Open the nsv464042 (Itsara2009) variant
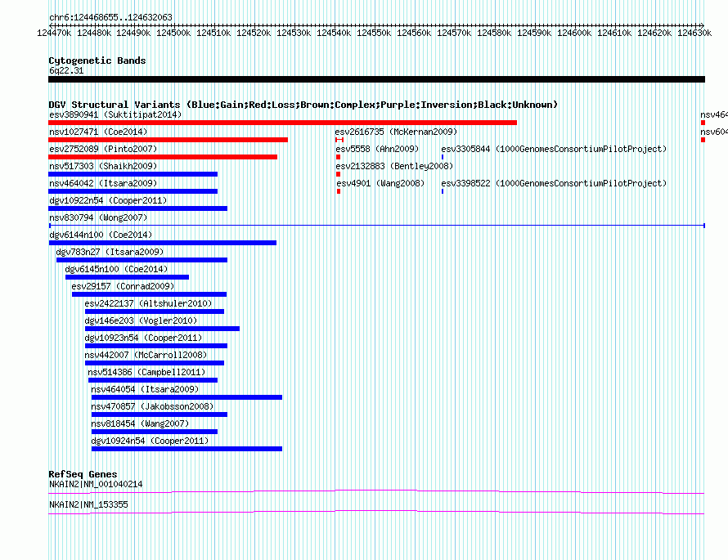728x560 pixels. [103, 183]
